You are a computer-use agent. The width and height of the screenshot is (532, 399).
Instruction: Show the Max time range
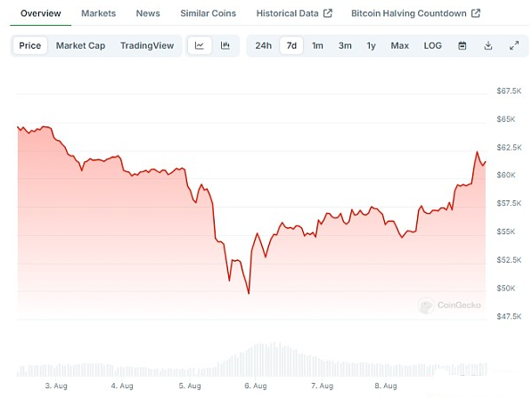tap(400, 45)
